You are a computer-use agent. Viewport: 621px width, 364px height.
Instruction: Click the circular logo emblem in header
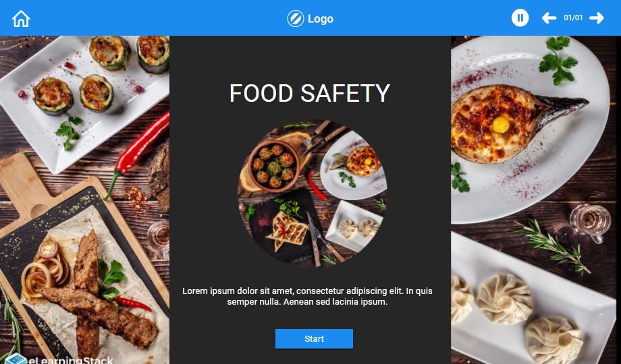[296, 19]
